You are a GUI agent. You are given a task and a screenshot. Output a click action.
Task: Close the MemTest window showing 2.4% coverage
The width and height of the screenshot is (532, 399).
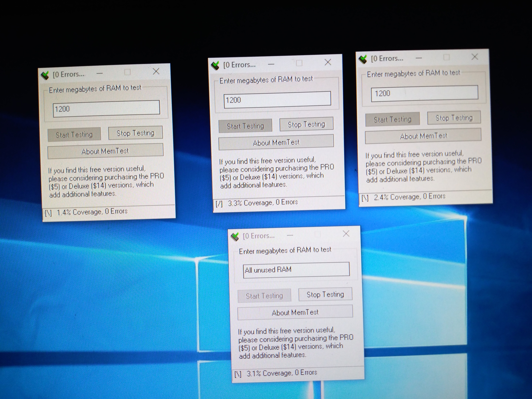point(474,57)
